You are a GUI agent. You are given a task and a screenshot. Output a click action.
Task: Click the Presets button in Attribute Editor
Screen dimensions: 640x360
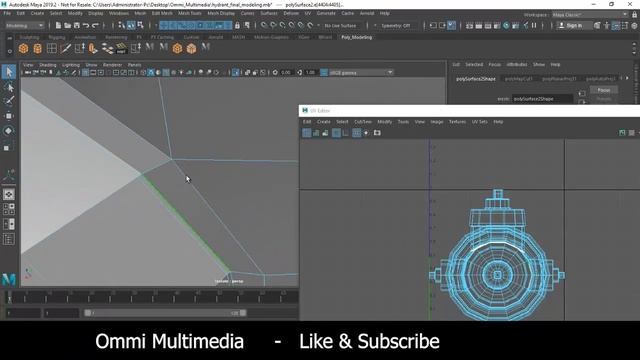click(604, 99)
